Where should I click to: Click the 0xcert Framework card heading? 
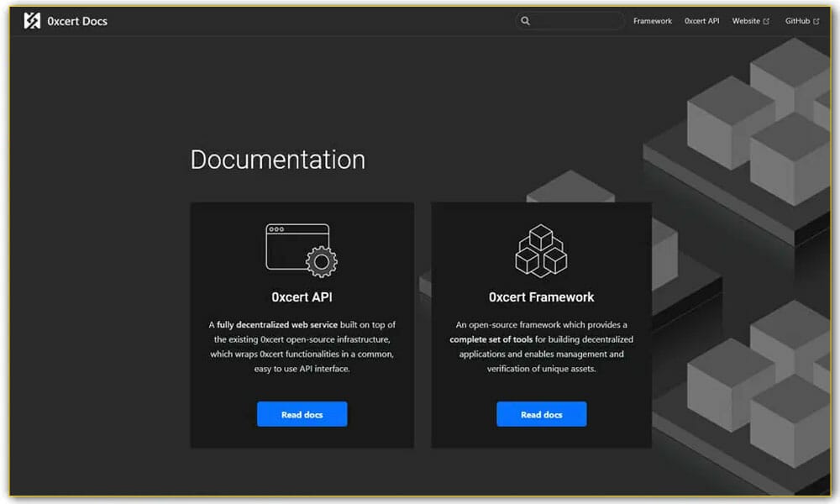coord(541,297)
